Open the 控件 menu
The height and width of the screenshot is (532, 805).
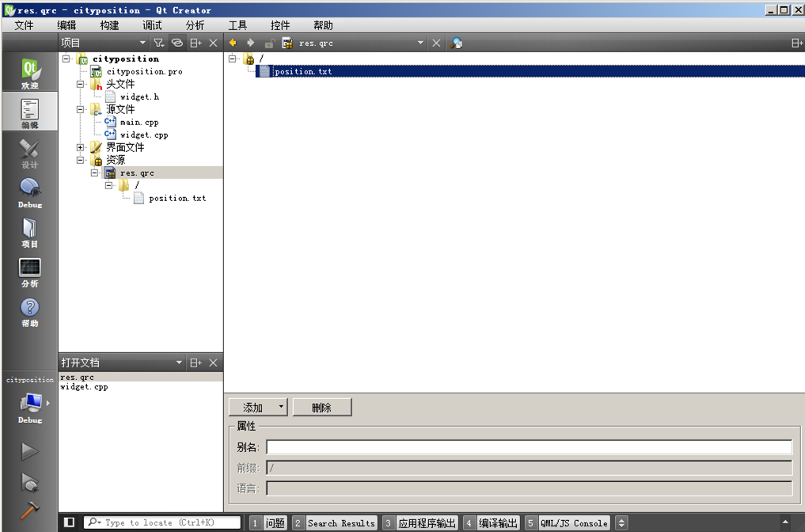point(279,25)
